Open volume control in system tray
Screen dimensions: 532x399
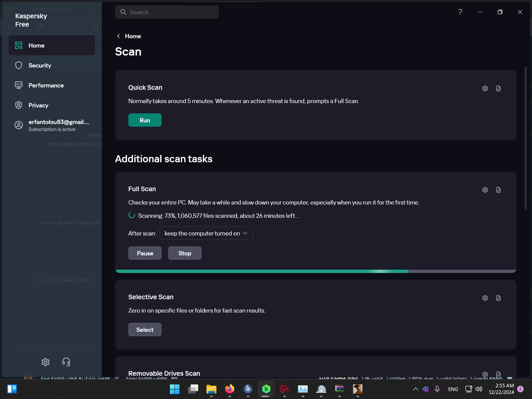tap(479, 389)
